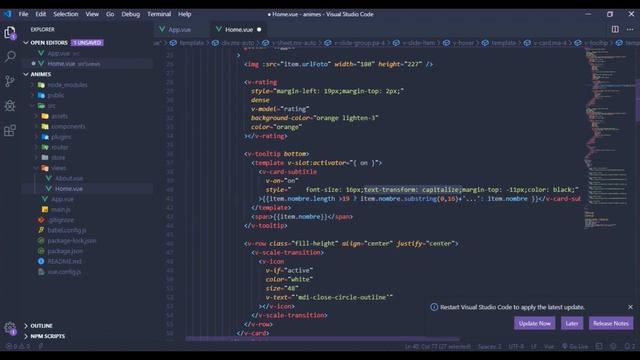The image size is (640, 360).
Task: Expand the node_modules folder
Action: click(33, 85)
